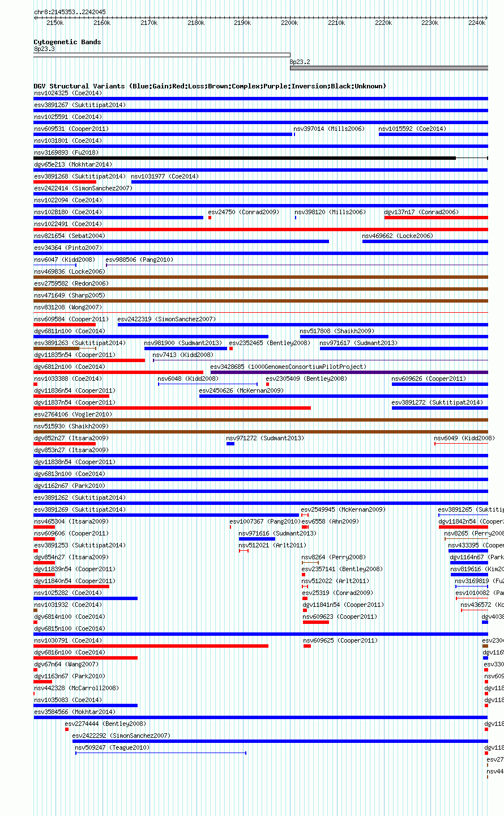
Task: Click esv2759582 (Redon2006) label
Action: coord(71,283)
